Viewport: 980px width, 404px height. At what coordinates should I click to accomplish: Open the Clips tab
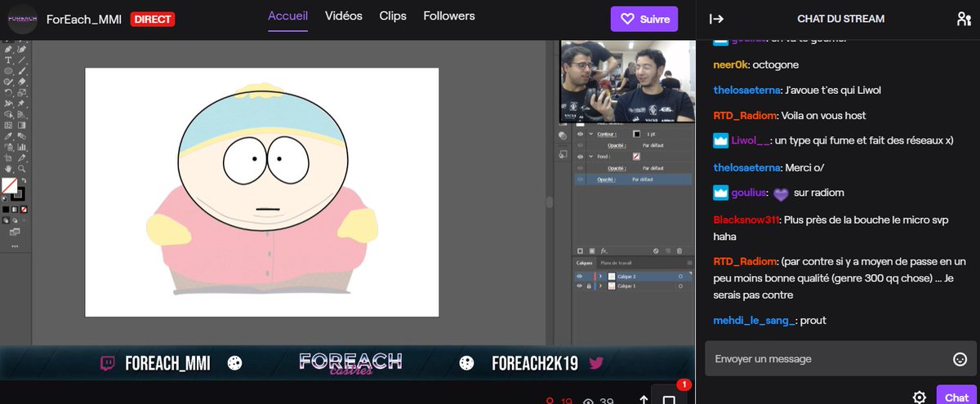click(393, 16)
